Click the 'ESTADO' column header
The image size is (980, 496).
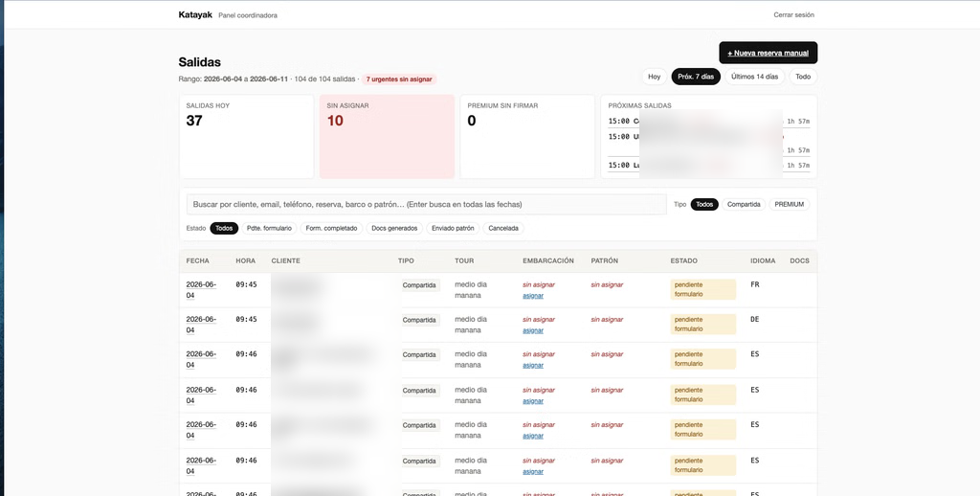coord(683,260)
